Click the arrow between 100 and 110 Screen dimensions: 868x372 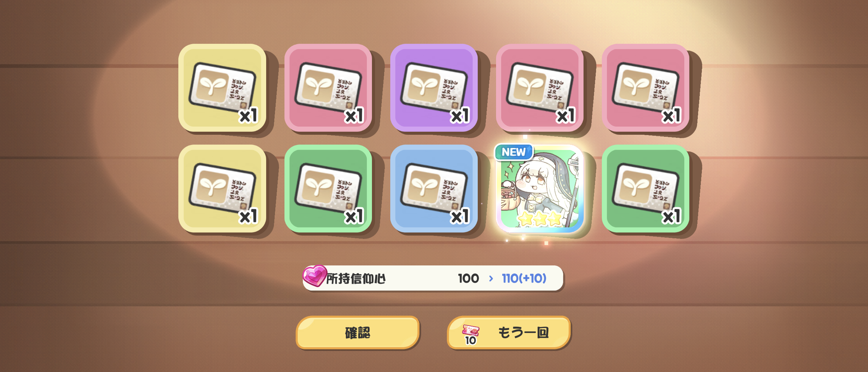tap(491, 279)
